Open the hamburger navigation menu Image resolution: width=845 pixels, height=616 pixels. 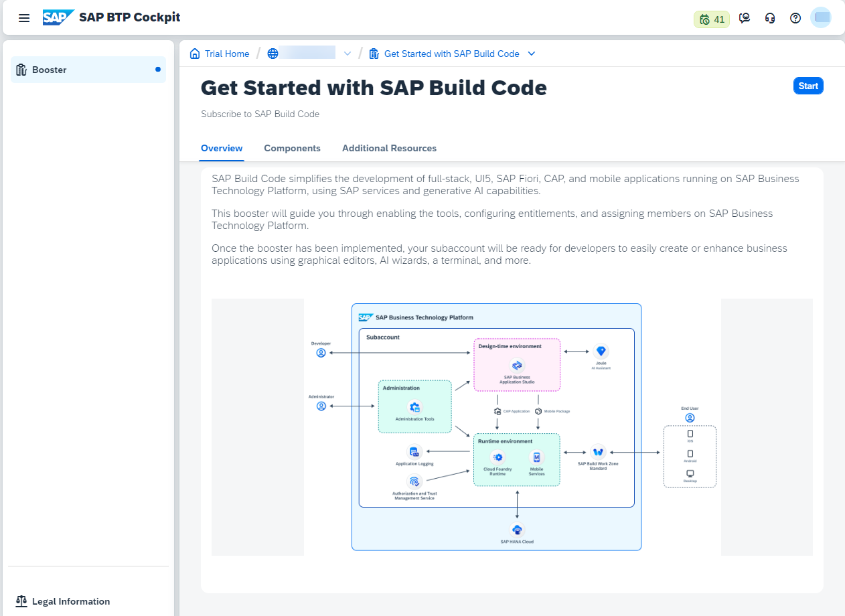[x=24, y=18]
